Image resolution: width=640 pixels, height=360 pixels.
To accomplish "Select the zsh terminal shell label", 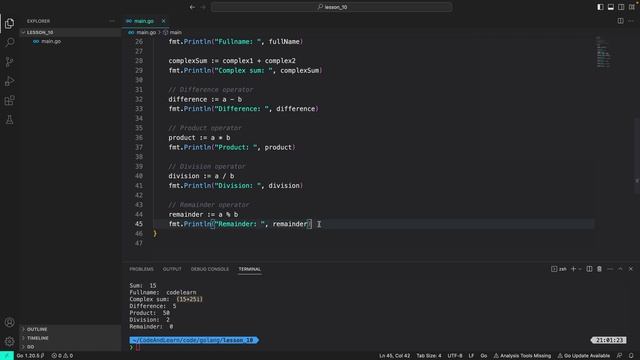I will pos(559,269).
